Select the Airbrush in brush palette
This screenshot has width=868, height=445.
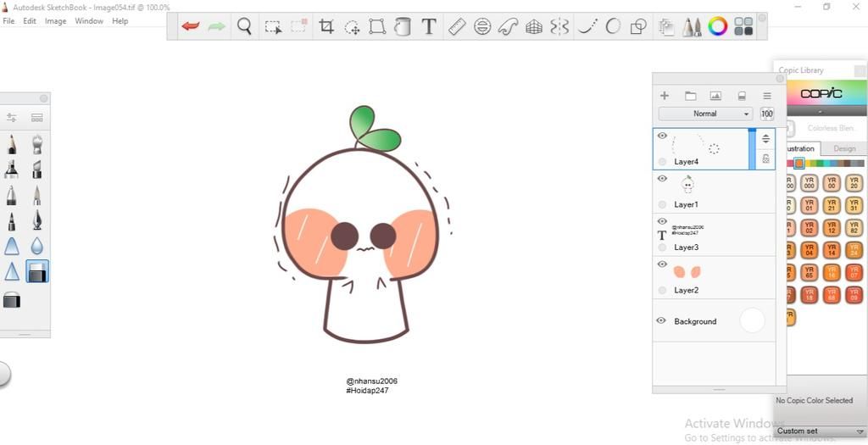[x=37, y=144]
